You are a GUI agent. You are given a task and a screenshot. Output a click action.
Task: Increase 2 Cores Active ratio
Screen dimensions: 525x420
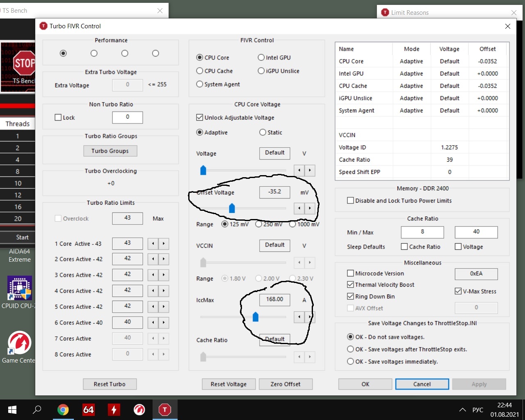click(x=164, y=259)
